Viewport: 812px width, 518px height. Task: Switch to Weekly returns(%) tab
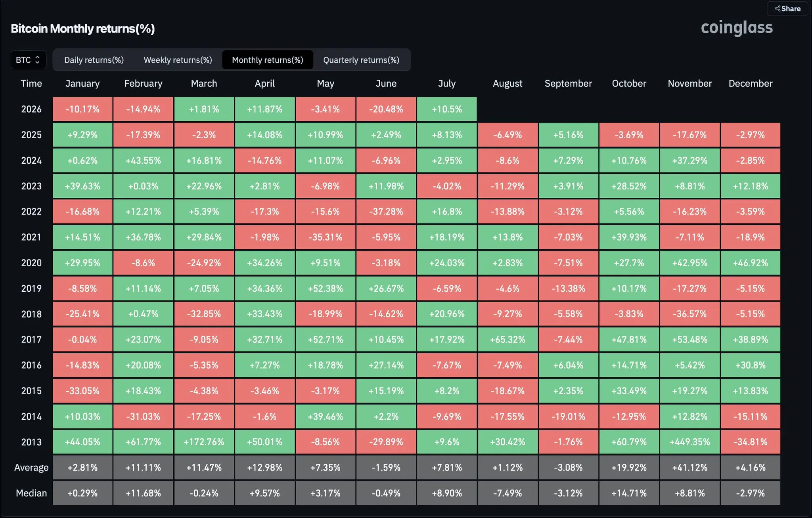(178, 60)
